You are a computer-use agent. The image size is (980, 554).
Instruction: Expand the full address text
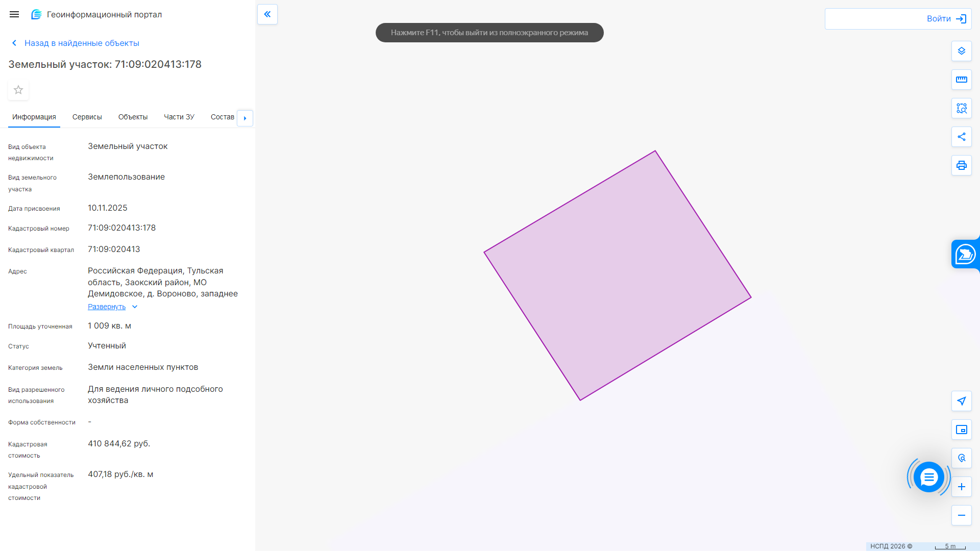(x=107, y=307)
